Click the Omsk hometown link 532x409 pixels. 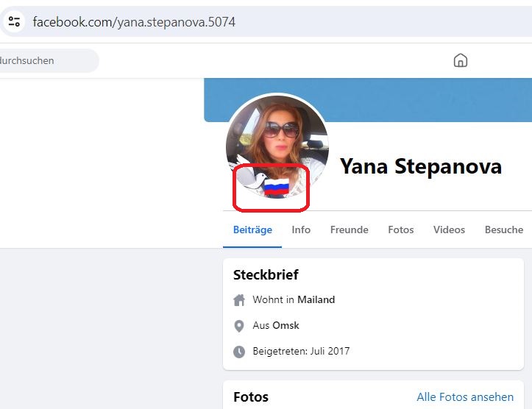click(285, 325)
